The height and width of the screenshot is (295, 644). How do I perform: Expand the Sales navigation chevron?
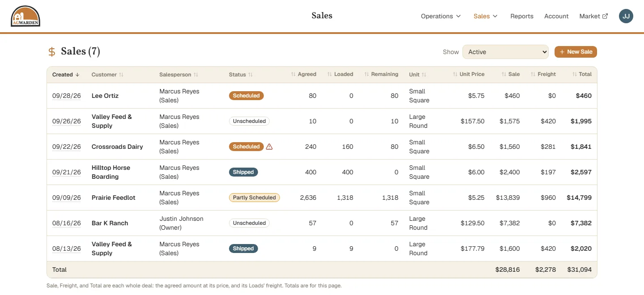pos(495,16)
